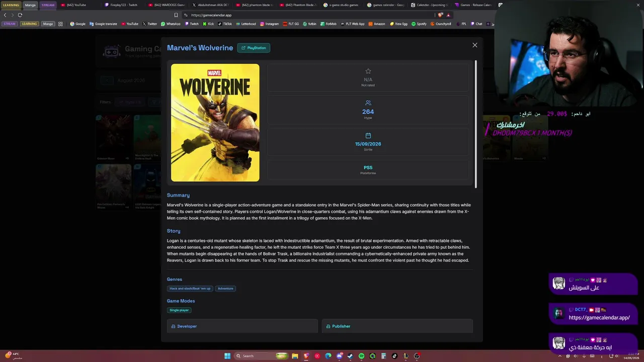Open Spotify from the taskbar
This screenshot has width=644, height=362.
361,356
